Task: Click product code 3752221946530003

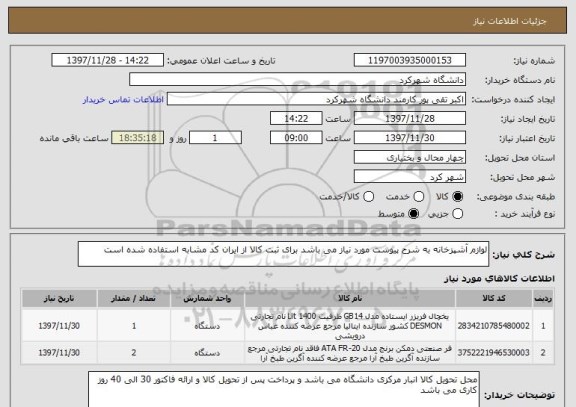Action: (494, 353)
